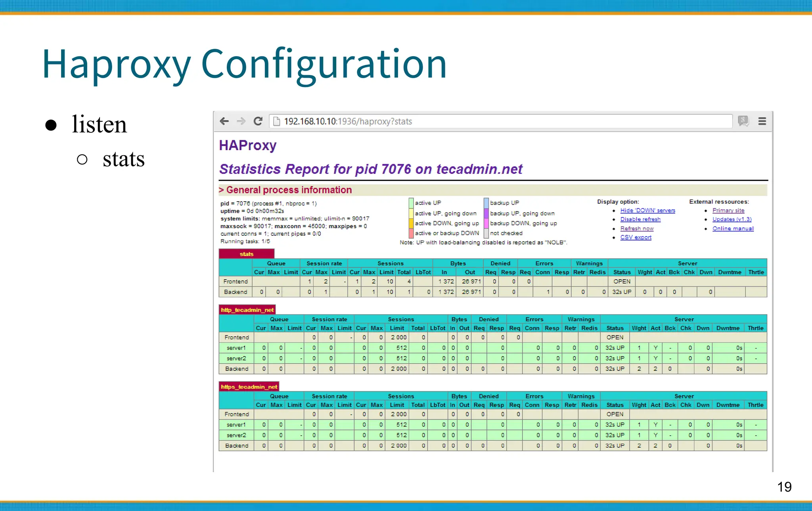Viewport: 812px width, 511px height.
Task: Click server2 row label under https_tecadmin_net
Action: coord(236,435)
